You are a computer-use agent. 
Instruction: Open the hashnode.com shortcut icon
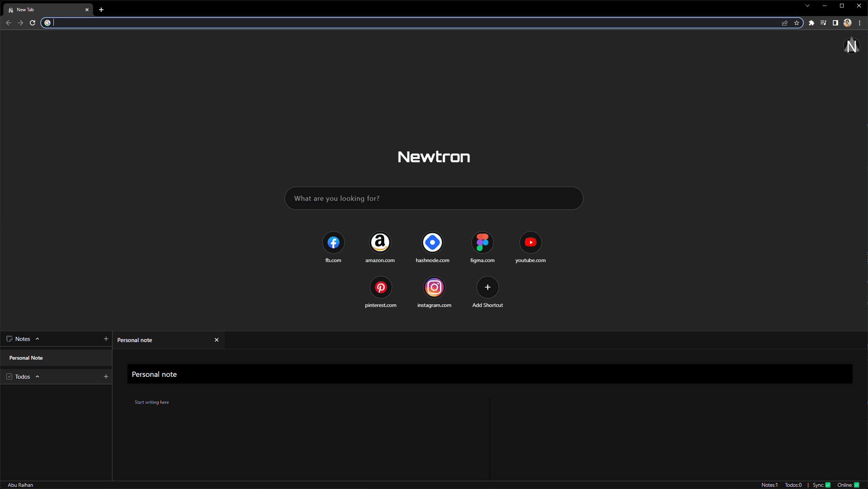pyautogui.click(x=433, y=242)
